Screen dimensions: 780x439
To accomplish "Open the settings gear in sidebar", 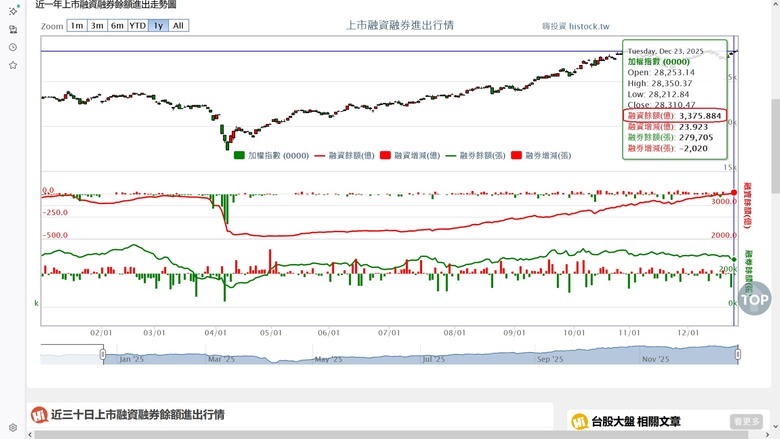I will [x=13, y=427].
